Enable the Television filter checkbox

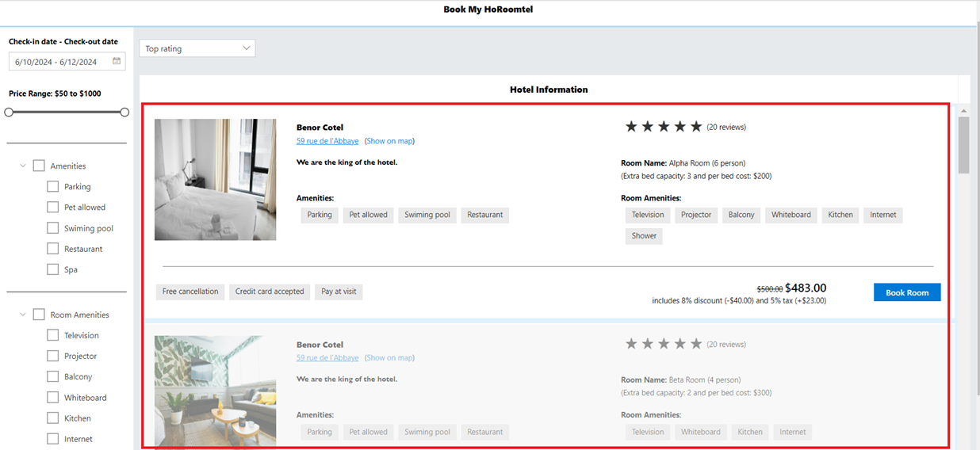[x=53, y=335]
